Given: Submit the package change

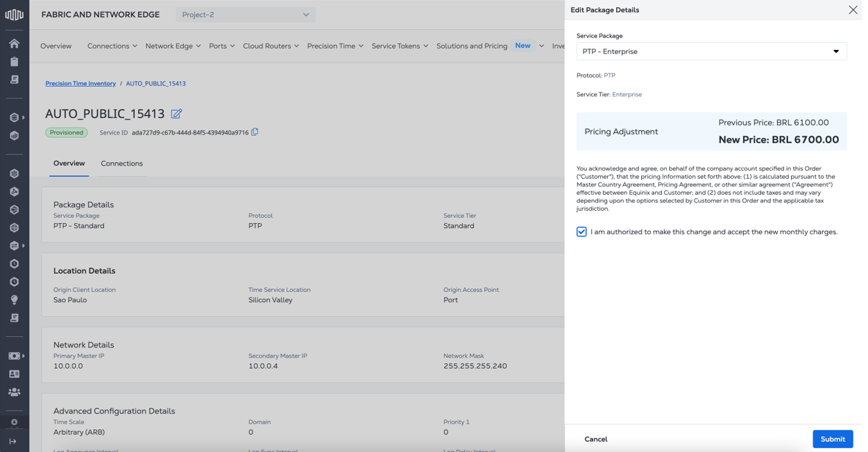Looking at the screenshot, I should [x=833, y=439].
